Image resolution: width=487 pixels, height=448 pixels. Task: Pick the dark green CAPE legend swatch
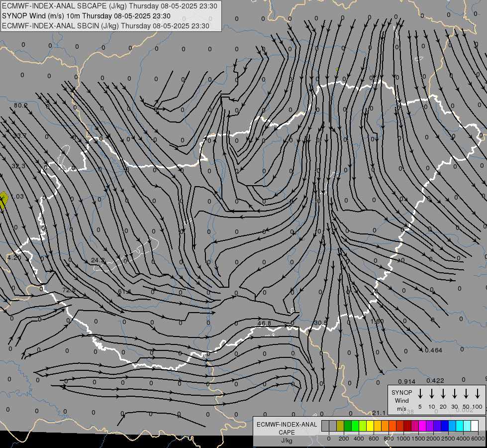click(348, 426)
